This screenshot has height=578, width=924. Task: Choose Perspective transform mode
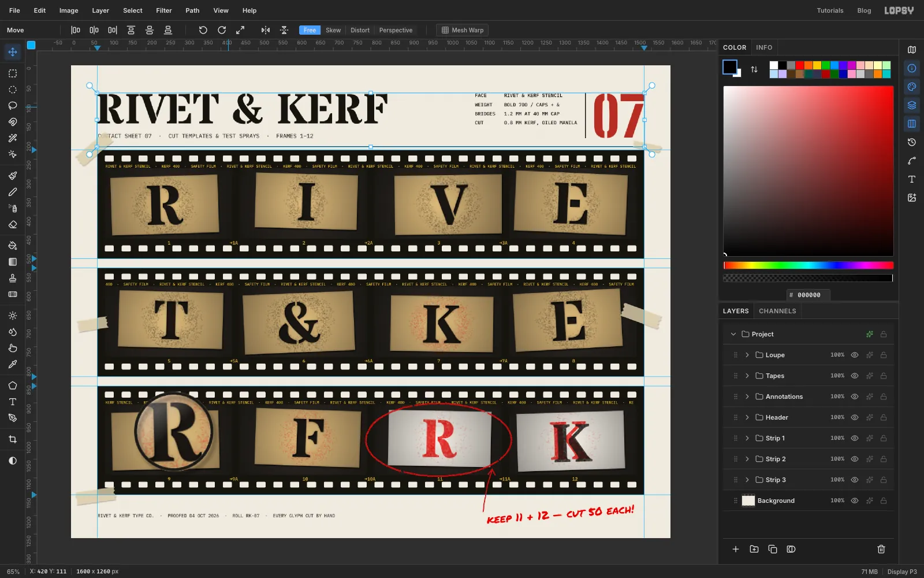[x=396, y=30]
